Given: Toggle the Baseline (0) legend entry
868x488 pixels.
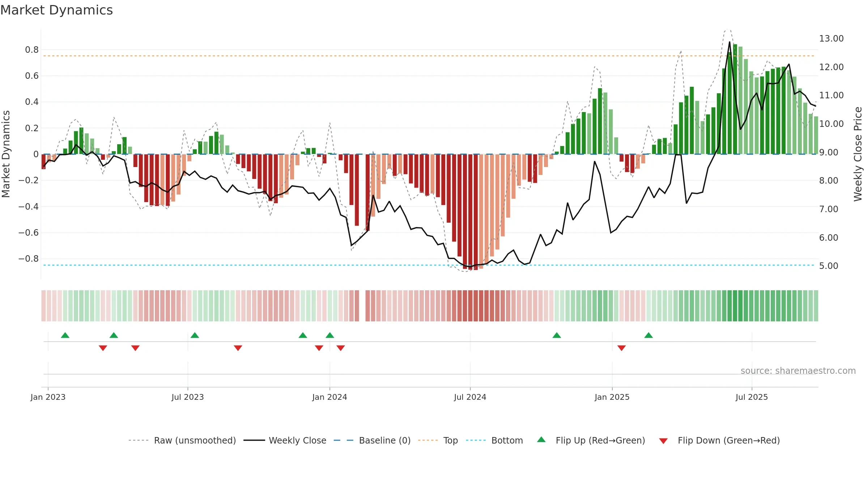Looking at the screenshot, I should click(x=372, y=440).
